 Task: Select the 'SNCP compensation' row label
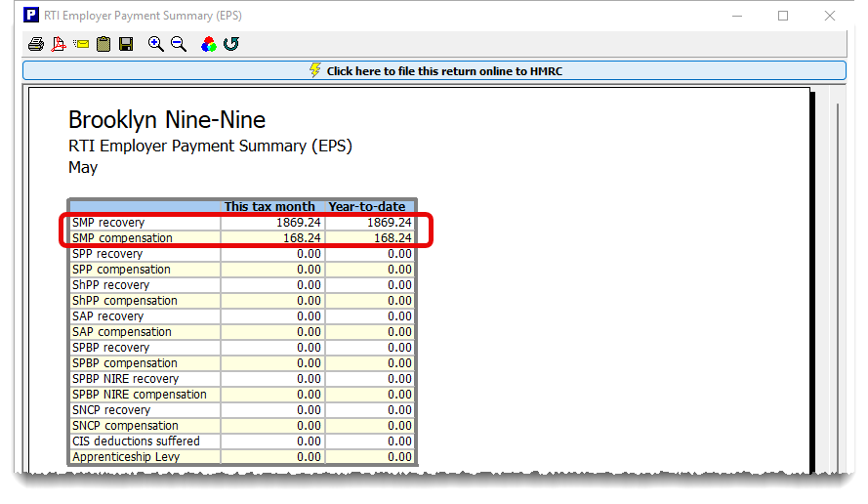point(125,425)
